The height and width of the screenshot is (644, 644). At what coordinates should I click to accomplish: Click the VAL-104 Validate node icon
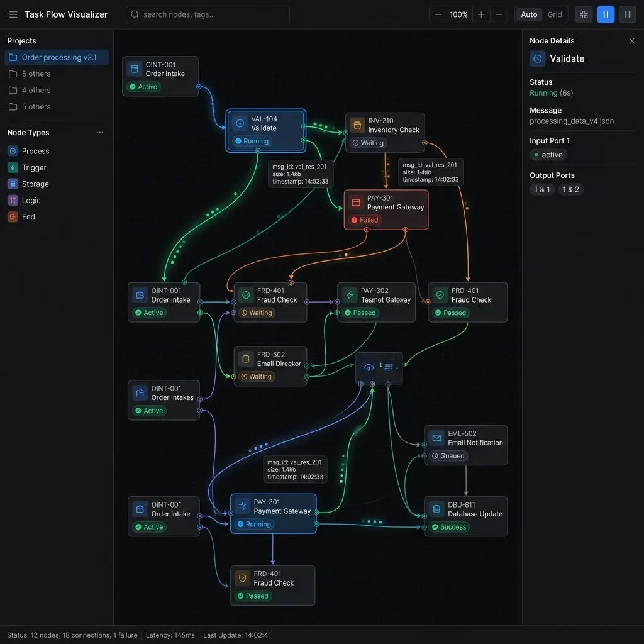(240, 124)
